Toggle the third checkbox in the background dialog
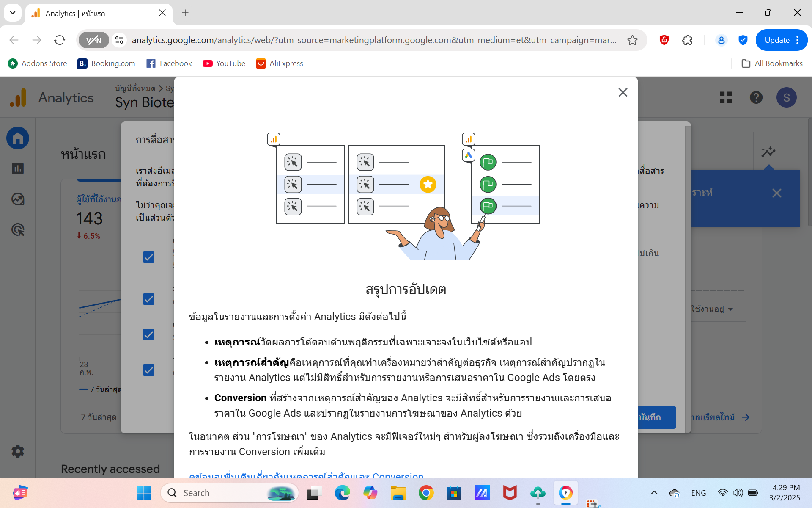 pos(148,335)
